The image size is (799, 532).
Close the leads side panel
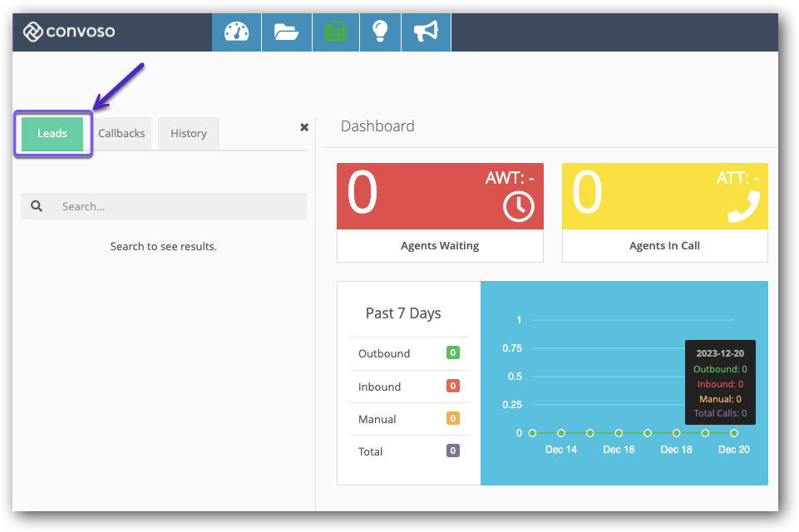coord(304,127)
